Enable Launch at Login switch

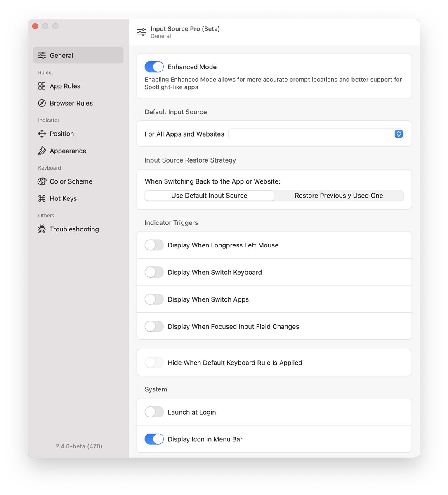pos(154,412)
